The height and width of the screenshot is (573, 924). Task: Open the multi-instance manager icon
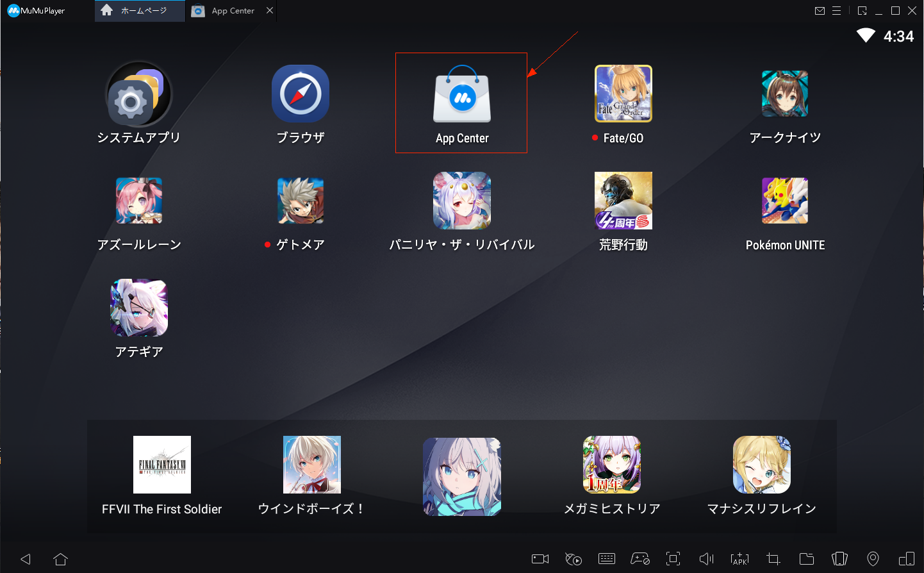point(907,559)
